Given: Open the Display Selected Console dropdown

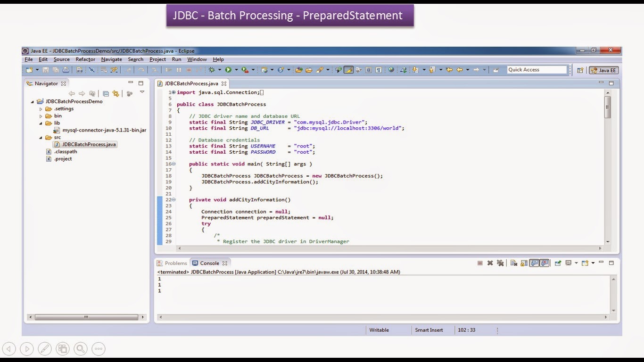Looking at the screenshot, I should 576,263.
